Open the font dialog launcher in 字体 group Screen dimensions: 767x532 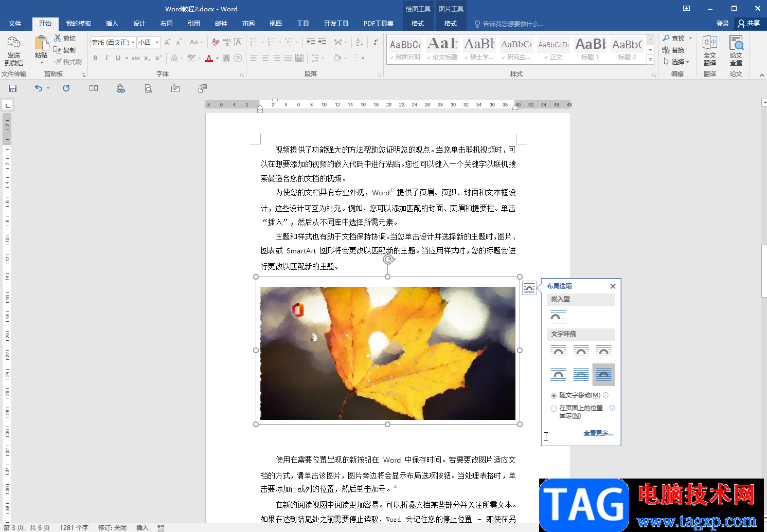(242, 75)
